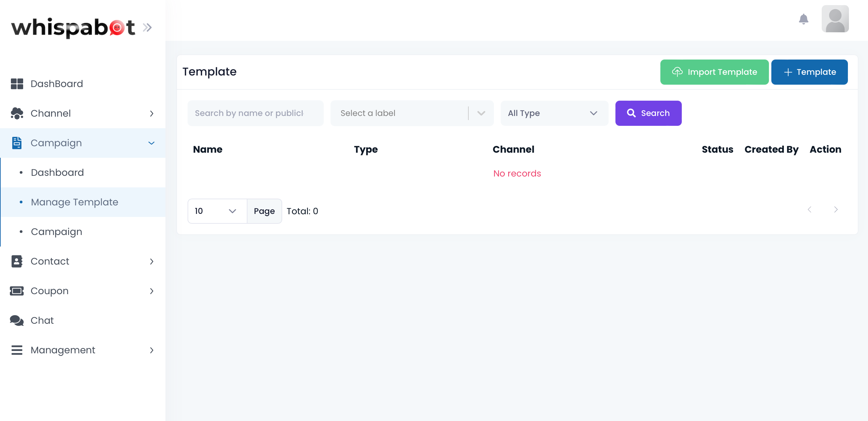
Task: Select Campaign submenu item
Action: (83, 232)
